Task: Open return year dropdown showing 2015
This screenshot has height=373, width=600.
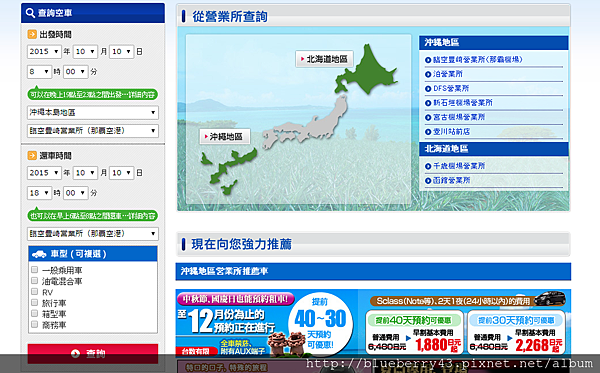Action: coord(44,173)
